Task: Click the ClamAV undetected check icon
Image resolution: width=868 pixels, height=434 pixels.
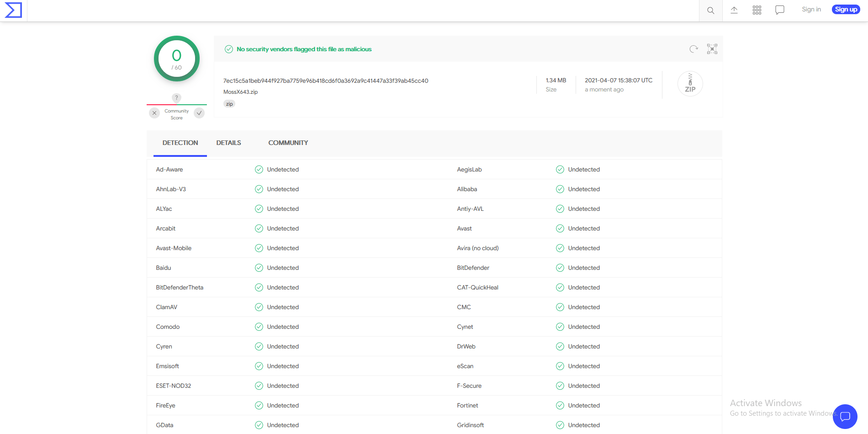Action: point(259,307)
